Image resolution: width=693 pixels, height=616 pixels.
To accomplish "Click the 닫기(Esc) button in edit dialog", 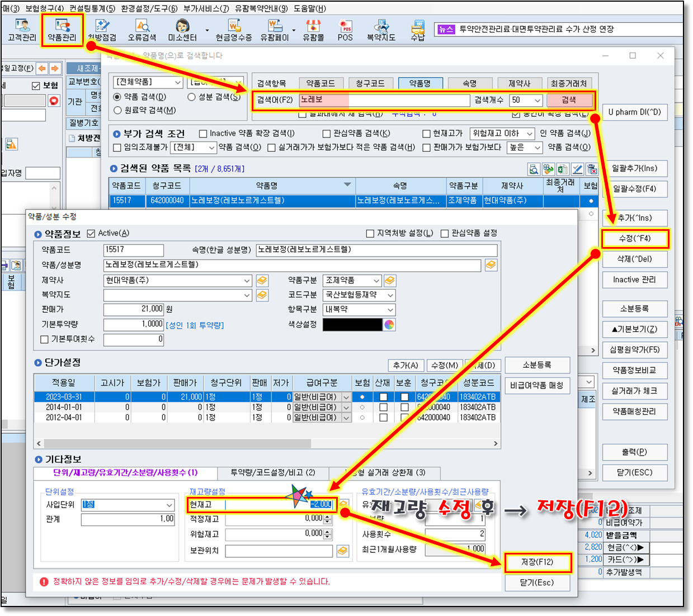I will pos(538,583).
